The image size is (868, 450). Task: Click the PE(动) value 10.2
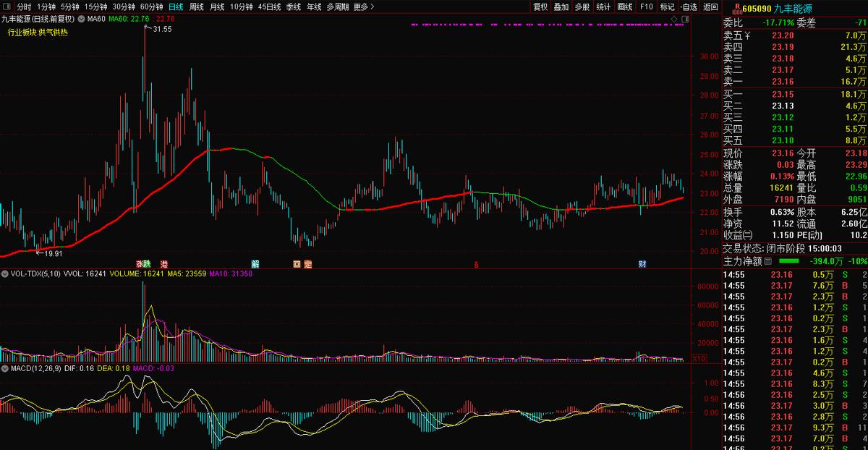(x=857, y=236)
